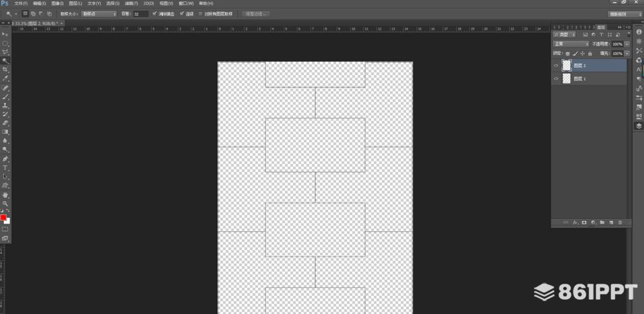
Task: Open fill slider dropdown arrow
Action: 627,54
